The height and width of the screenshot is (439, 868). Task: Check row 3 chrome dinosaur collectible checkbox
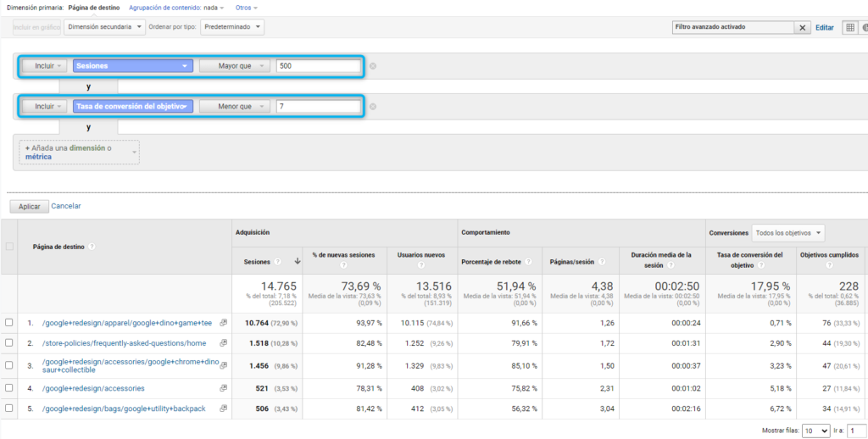8,366
